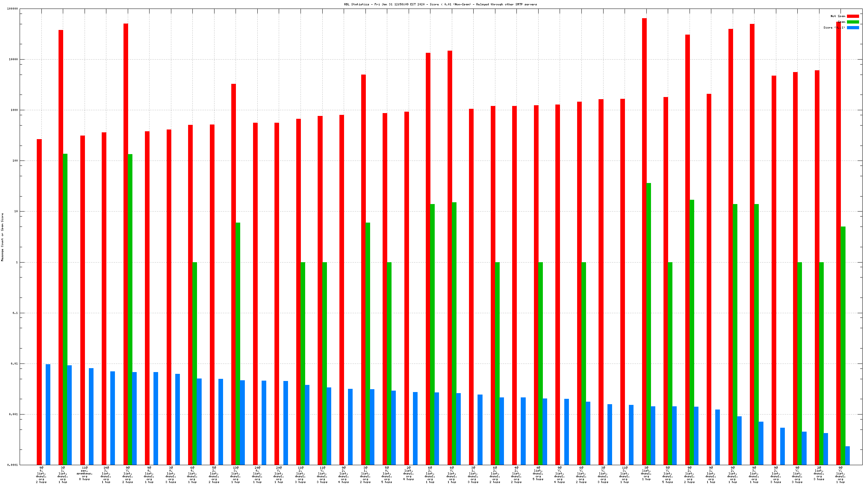Click the red Not Spam legend swatch
The width and height of the screenshot is (868, 488).
pyautogui.click(x=853, y=16)
